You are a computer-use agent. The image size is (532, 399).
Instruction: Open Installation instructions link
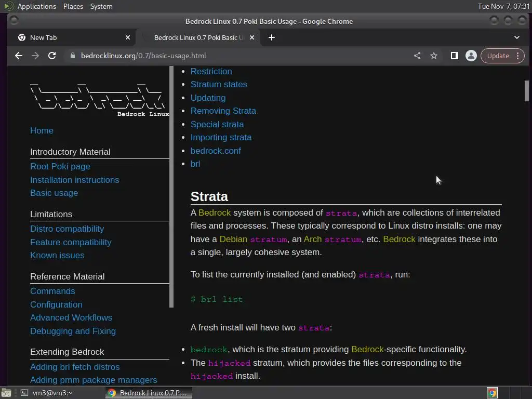[75, 180]
